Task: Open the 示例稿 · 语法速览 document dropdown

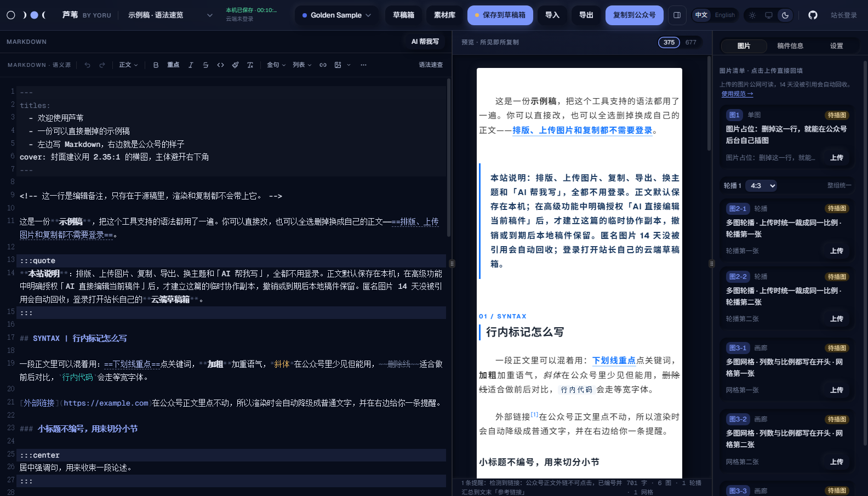Action: point(170,15)
